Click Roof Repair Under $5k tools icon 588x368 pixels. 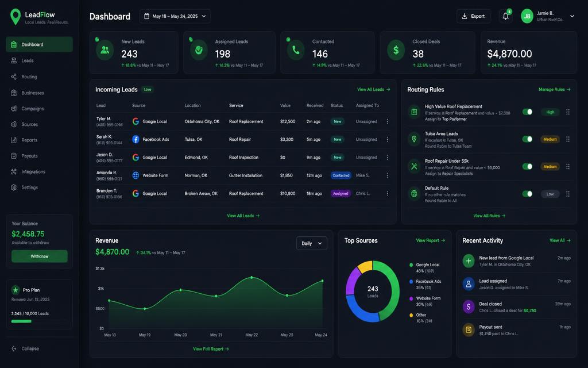pyautogui.click(x=414, y=166)
